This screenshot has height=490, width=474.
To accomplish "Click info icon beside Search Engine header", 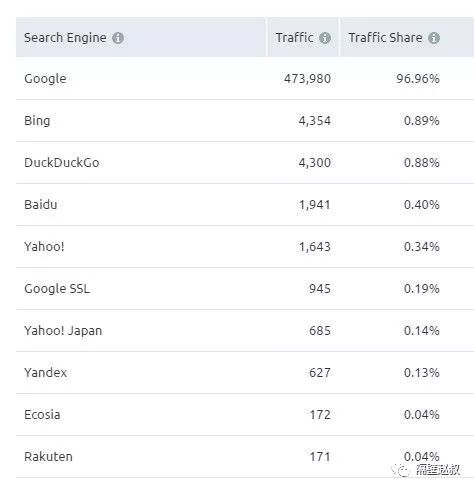I will [x=118, y=38].
